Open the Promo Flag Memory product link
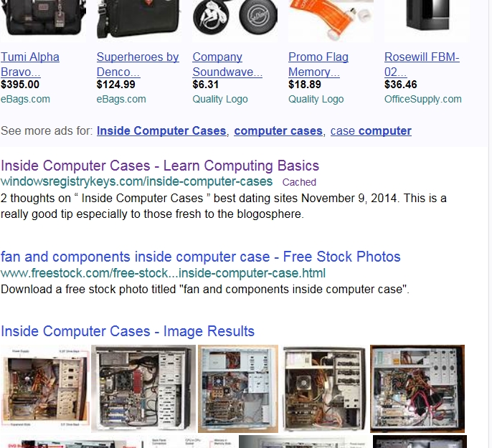Viewport: 492px width, 448px height. (318, 65)
